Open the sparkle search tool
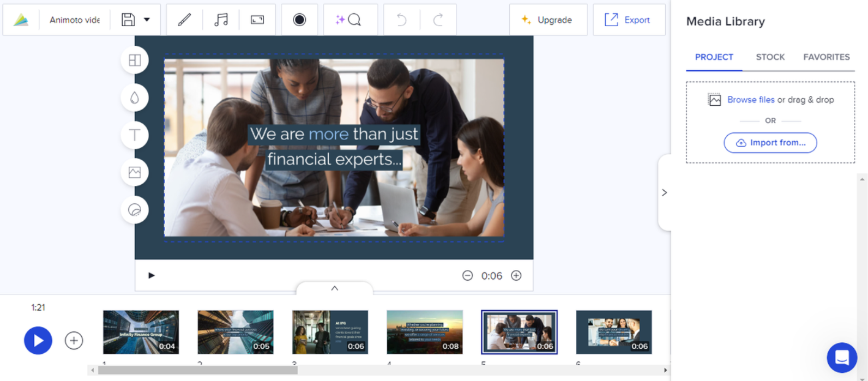Viewport: 868px width, 381px height. pos(349,20)
